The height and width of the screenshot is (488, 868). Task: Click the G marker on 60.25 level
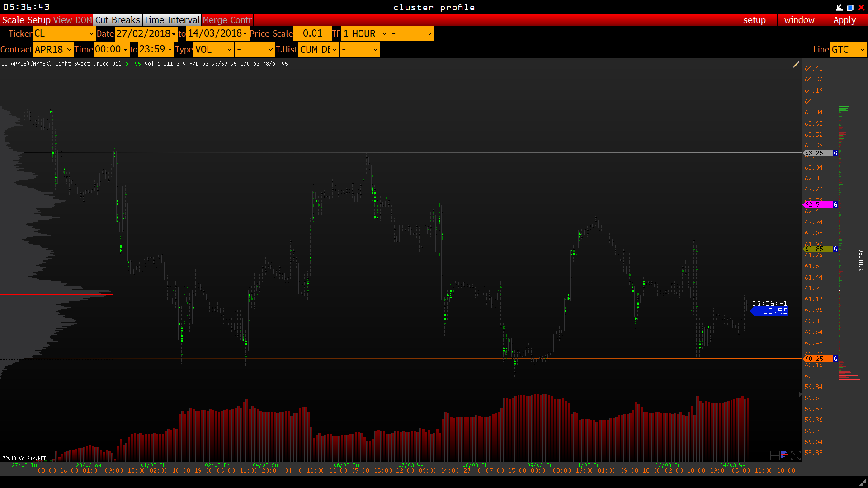tap(835, 359)
